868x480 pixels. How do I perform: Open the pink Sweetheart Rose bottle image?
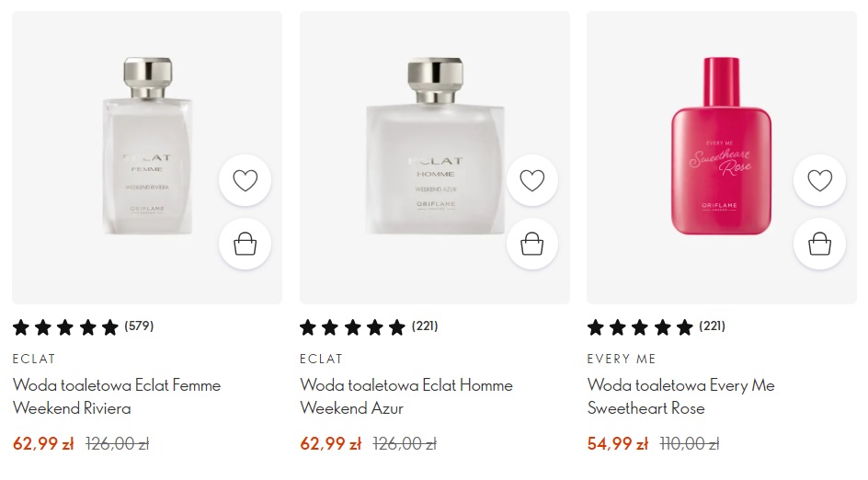[x=721, y=147]
